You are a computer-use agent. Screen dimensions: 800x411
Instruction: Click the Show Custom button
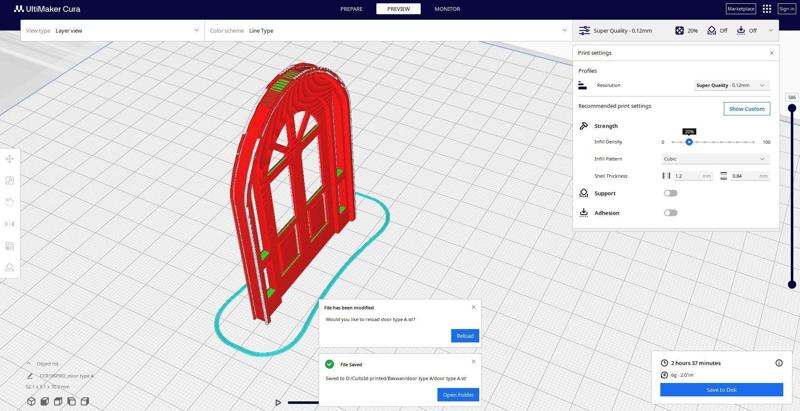(747, 109)
